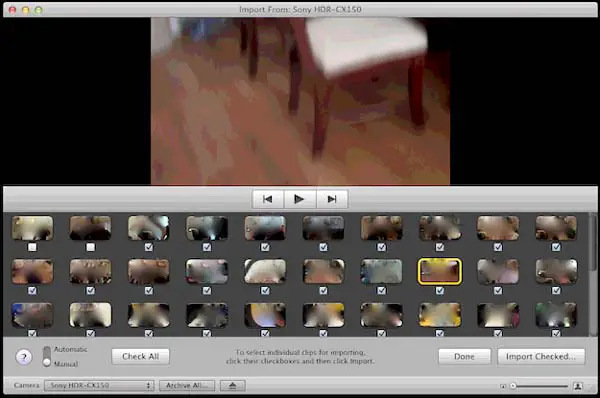600x398 pixels.
Task: Click the Automatic label
Action: click(x=70, y=349)
